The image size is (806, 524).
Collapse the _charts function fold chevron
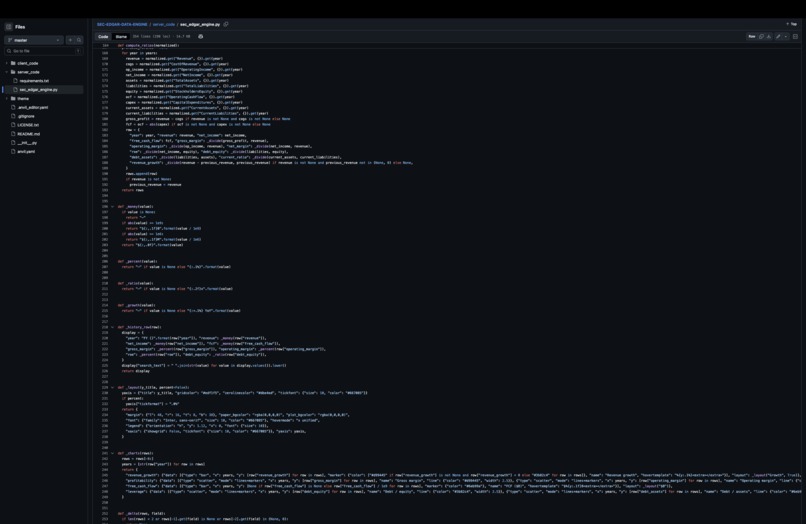pos(113,453)
